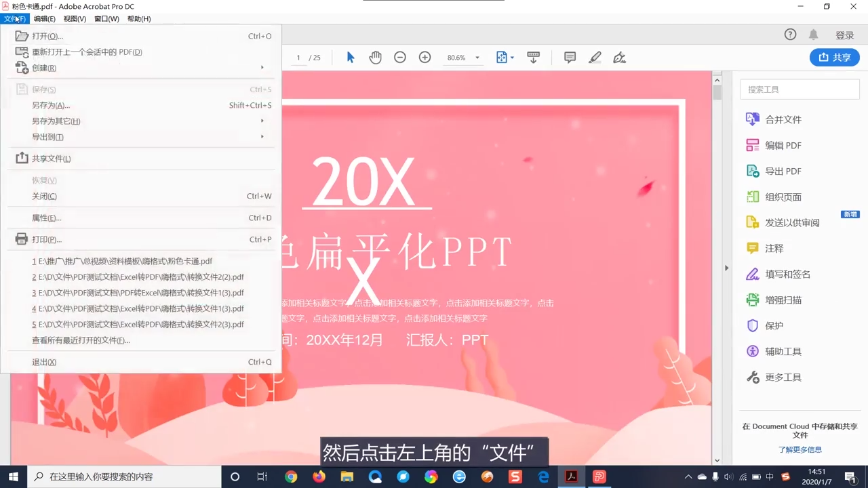
Task: Follow the 了解更多信息 link
Action: click(x=800, y=449)
